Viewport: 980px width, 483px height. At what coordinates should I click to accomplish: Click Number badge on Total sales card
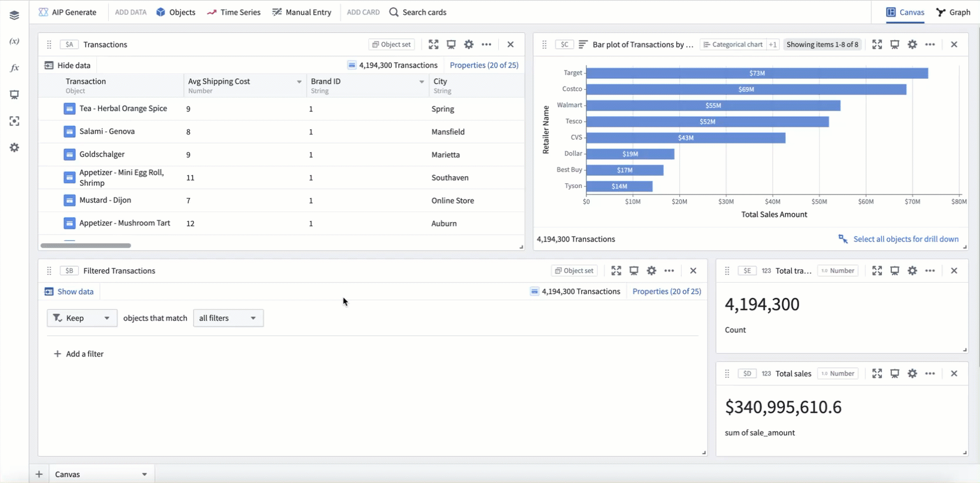[838, 374]
